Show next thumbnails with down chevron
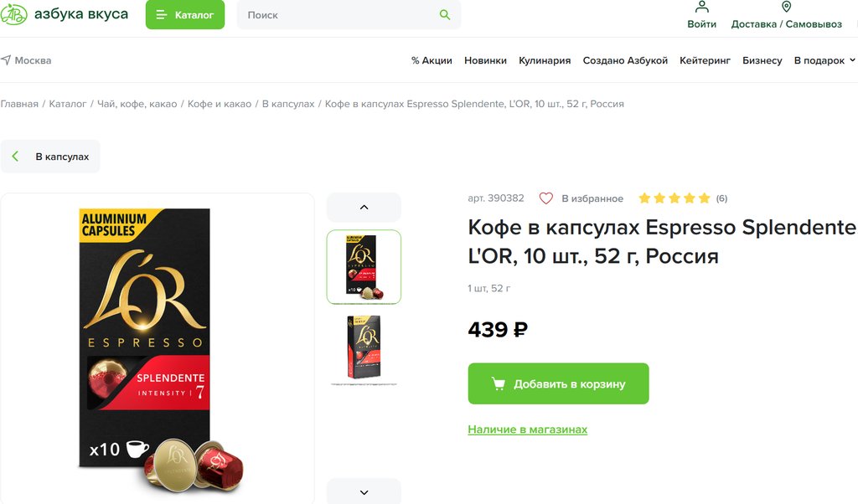This screenshot has height=504, width=858. point(364,492)
